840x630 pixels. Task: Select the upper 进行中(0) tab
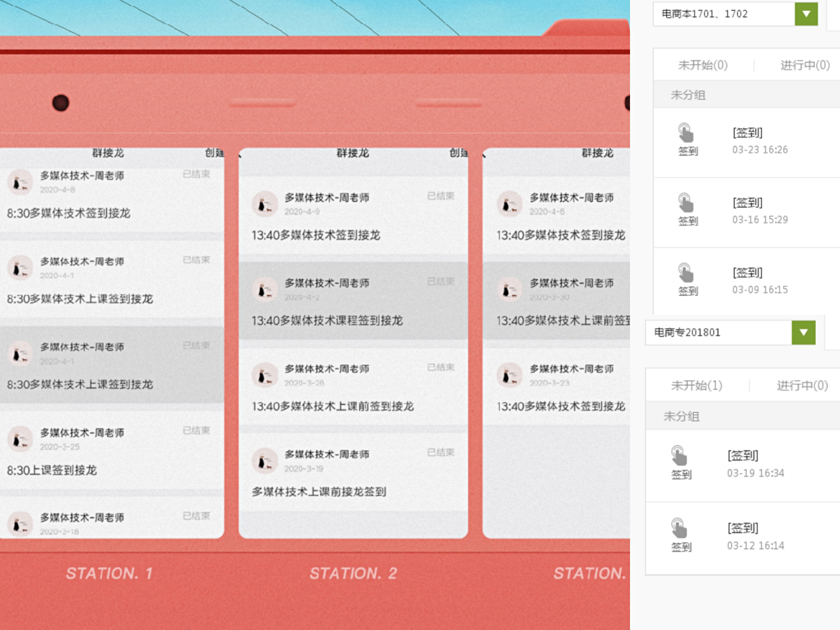click(805, 65)
